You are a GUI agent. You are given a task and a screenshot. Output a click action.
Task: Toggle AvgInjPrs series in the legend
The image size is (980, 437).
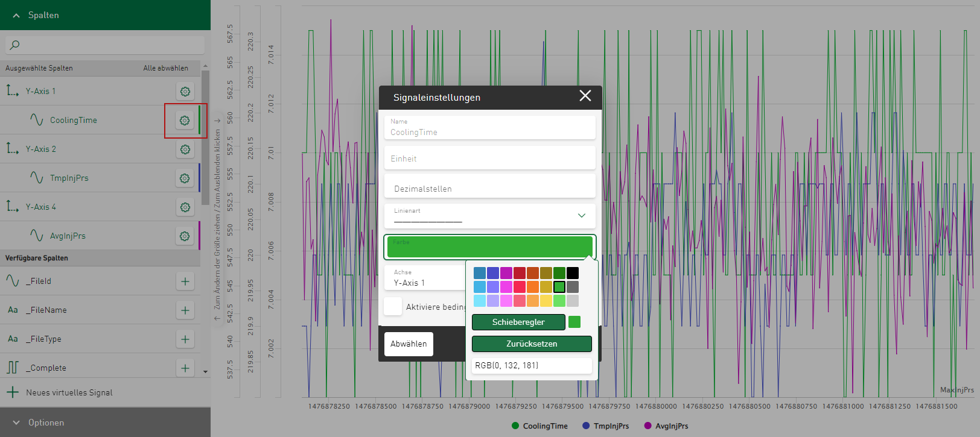pos(666,426)
